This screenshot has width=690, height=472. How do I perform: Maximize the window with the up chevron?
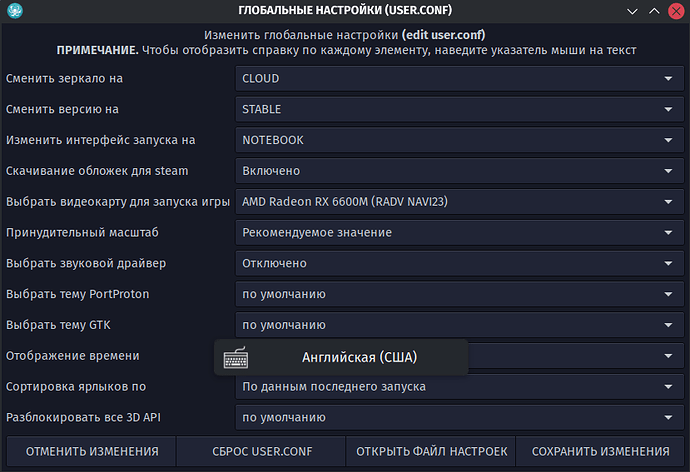click(654, 11)
